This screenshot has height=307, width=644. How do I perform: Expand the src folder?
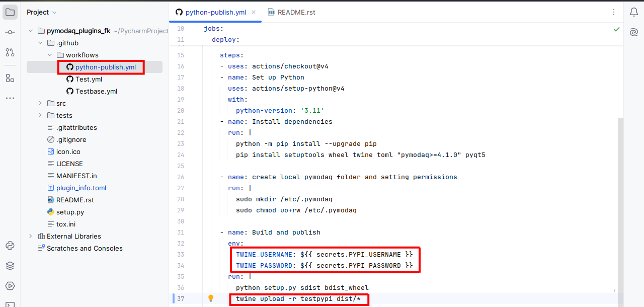click(40, 103)
